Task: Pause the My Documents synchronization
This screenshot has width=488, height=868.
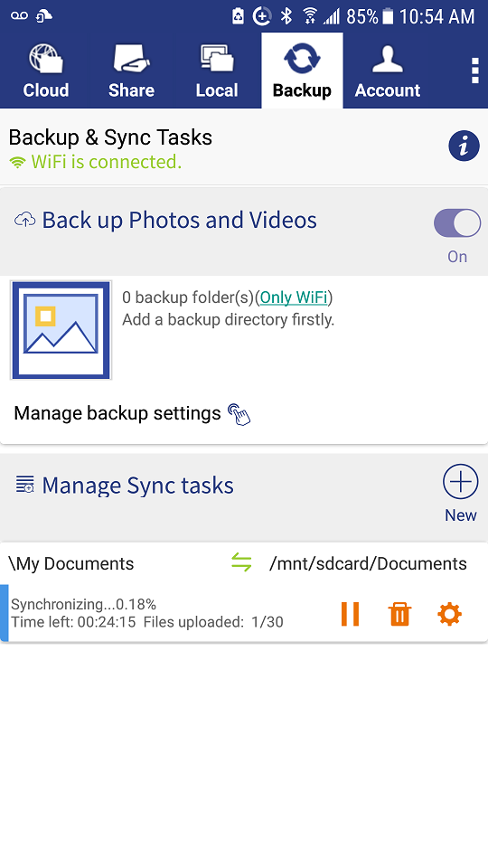Action: (x=351, y=614)
